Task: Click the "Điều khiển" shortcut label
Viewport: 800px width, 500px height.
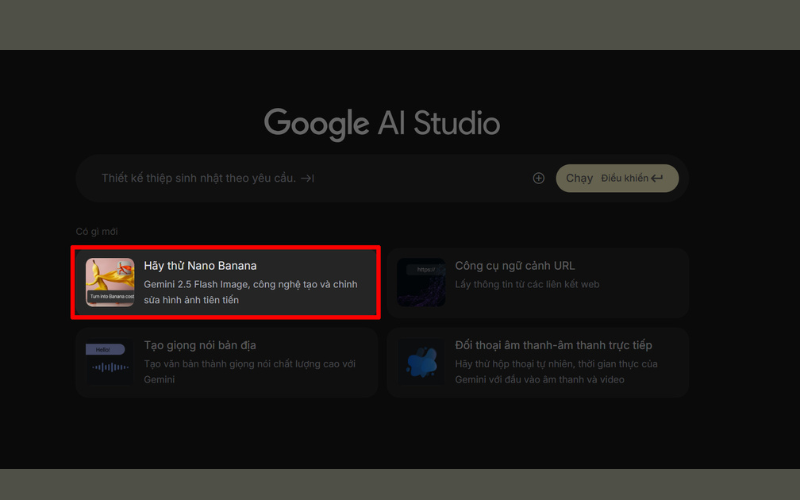Action: tap(624, 178)
